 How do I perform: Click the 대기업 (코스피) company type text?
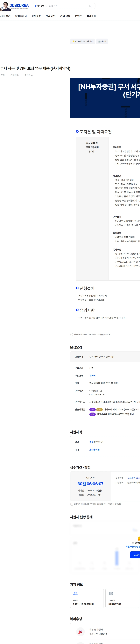coord(115,604)
